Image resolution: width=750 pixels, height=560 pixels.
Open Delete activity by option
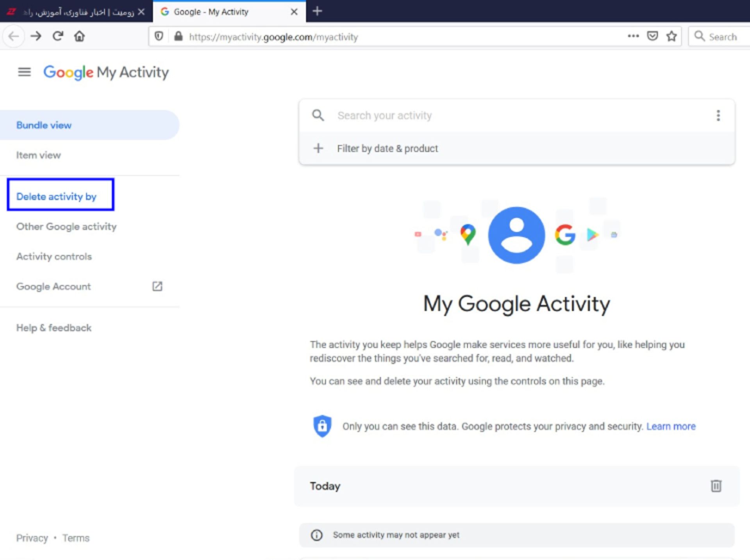point(56,196)
